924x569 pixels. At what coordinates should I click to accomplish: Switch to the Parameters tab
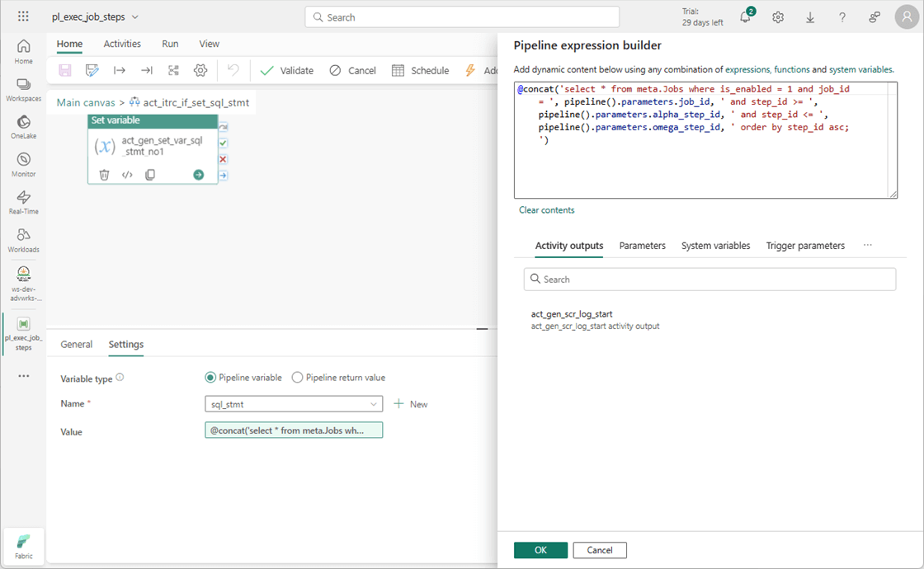click(642, 246)
